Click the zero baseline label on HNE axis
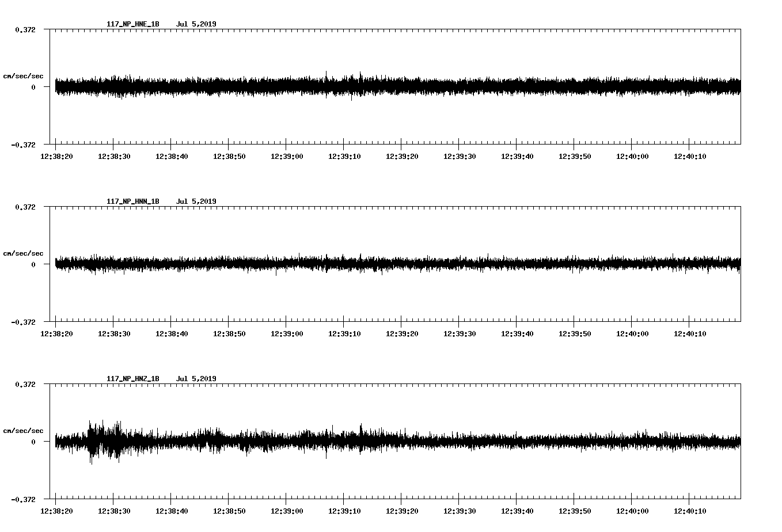 pyautogui.click(x=33, y=88)
